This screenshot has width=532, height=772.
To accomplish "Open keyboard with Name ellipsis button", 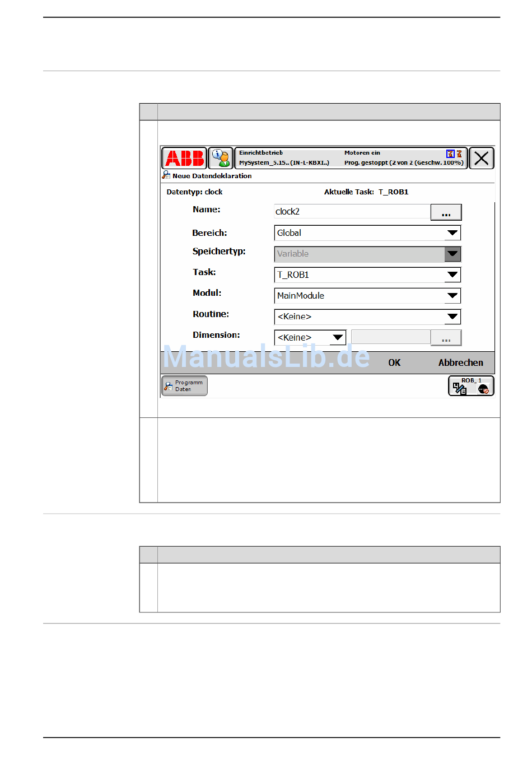I will (446, 212).
